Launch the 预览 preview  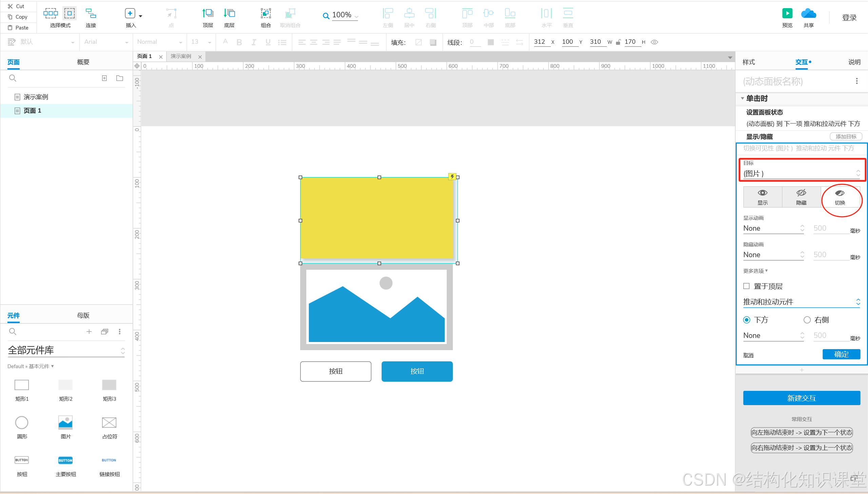tap(787, 14)
